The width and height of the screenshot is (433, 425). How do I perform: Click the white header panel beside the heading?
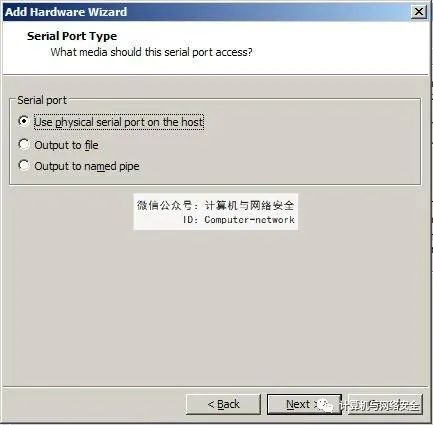click(x=333, y=47)
